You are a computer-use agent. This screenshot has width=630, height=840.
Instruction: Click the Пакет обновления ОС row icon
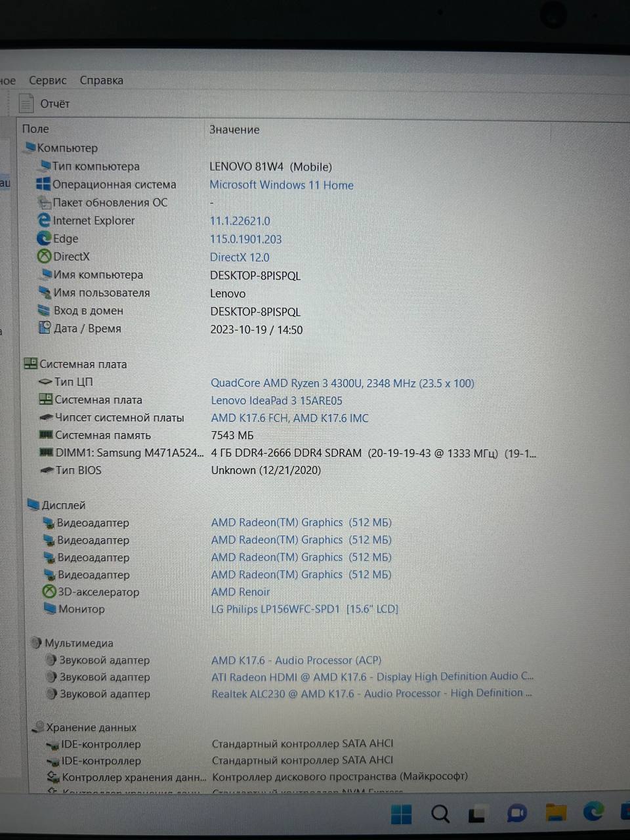(x=44, y=202)
